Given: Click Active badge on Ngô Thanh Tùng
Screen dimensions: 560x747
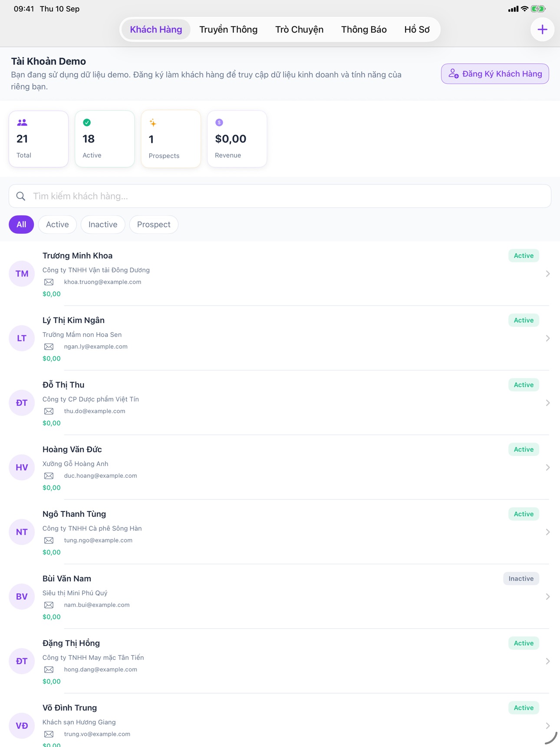Looking at the screenshot, I should coord(524,514).
